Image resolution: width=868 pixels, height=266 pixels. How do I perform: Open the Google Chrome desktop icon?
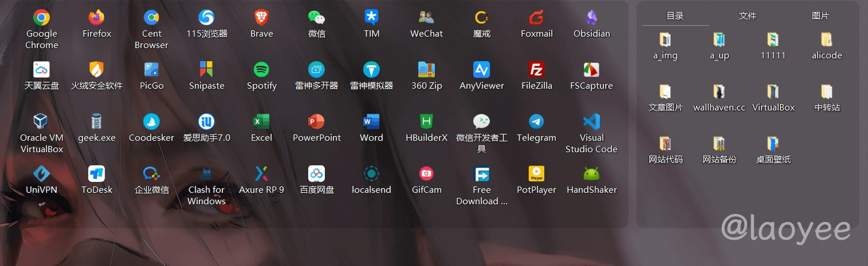[x=41, y=18]
